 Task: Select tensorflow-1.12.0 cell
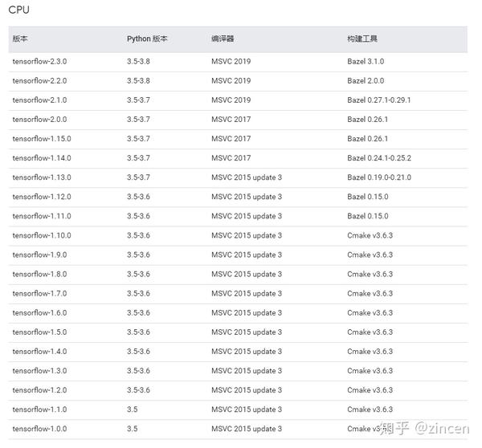[42, 197]
